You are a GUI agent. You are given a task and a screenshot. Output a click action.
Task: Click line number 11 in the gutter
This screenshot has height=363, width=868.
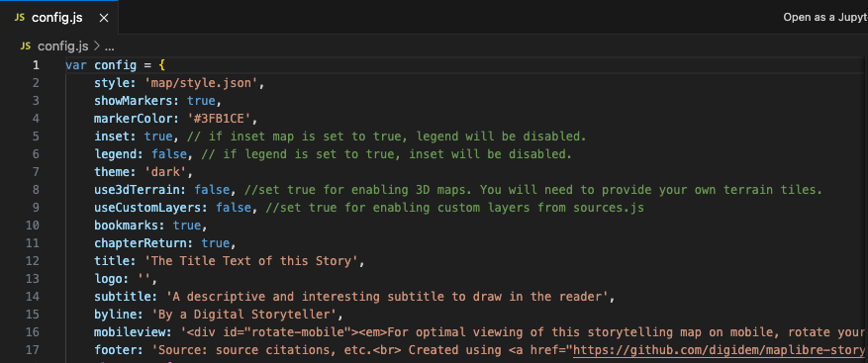point(33,243)
